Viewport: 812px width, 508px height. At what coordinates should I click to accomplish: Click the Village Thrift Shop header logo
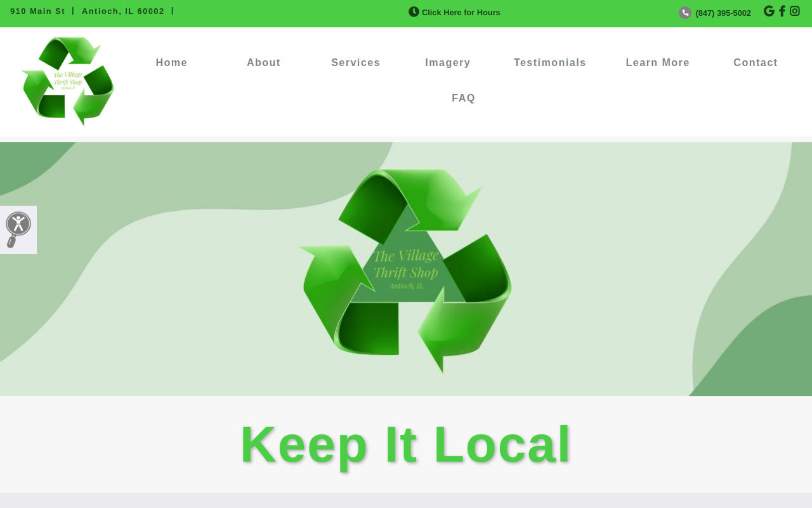[68, 81]
